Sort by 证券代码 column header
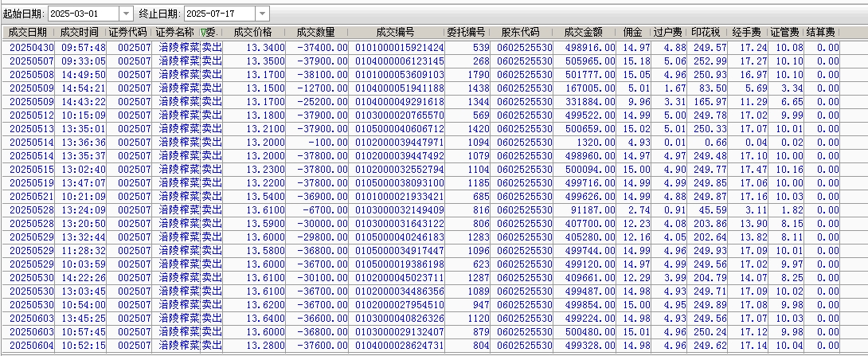The height and width of the screenshot is (356, 868). click(128, 33)
